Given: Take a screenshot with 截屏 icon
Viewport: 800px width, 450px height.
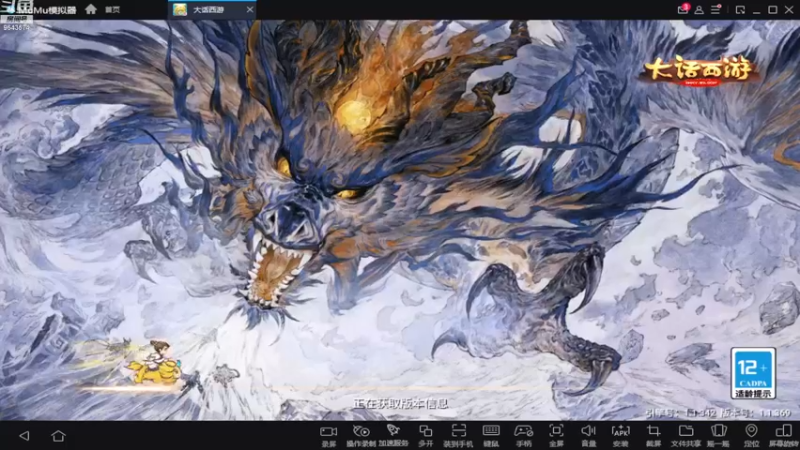Looking at the screenshot, I should [653, 436].
